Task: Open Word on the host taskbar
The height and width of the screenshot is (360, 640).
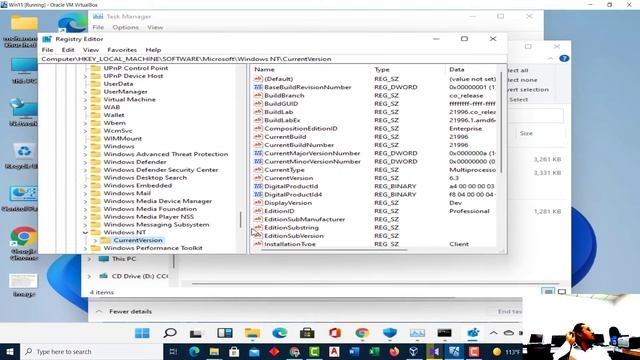Action: (354, 351)
